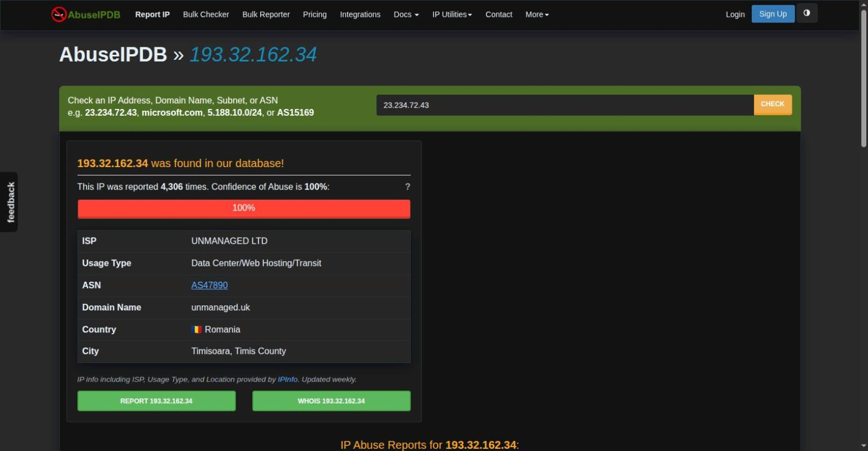This screenshot has height=451, width=868.
Task: Go to Report IP page
Action: click(x=152, y=15)
